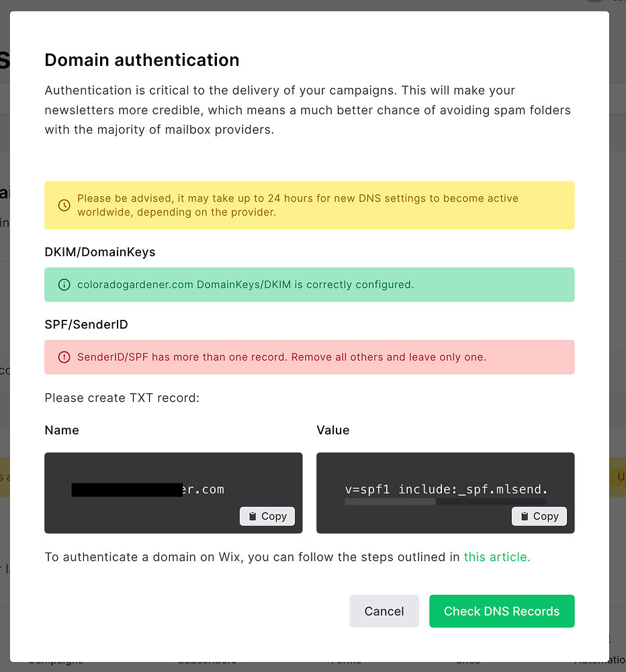626x672 pixels.
Task: Select the Forms tab
Action: click(346, 663)
